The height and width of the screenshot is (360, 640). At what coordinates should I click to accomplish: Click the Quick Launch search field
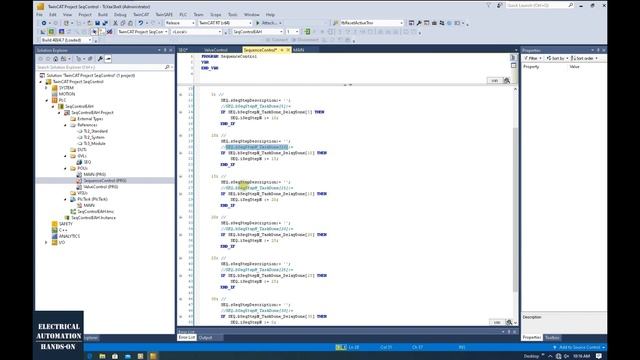(536, 5)
